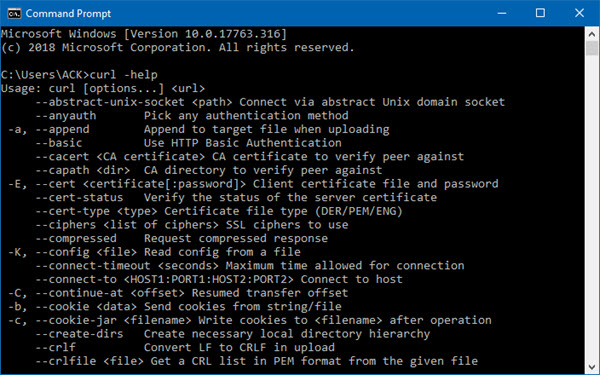This screenshot has width=600, height=375.
Task: Click the vertical scrollbar thumb
Action: (592, 49)
